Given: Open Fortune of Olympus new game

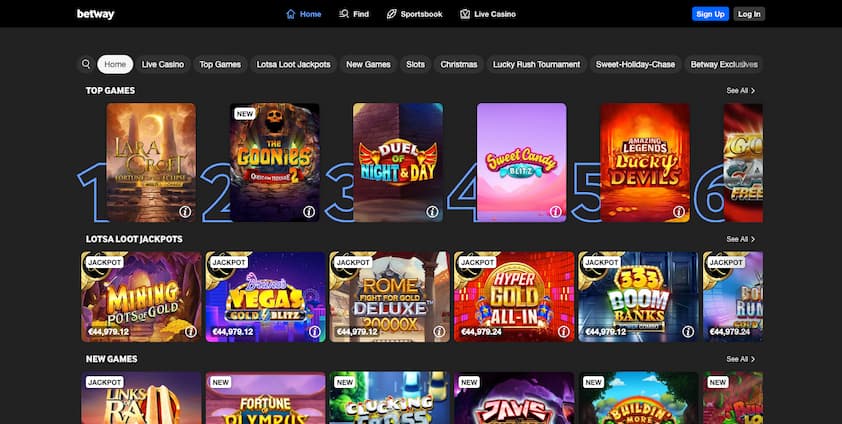Looking at the screenshot, I should point(265,398).
